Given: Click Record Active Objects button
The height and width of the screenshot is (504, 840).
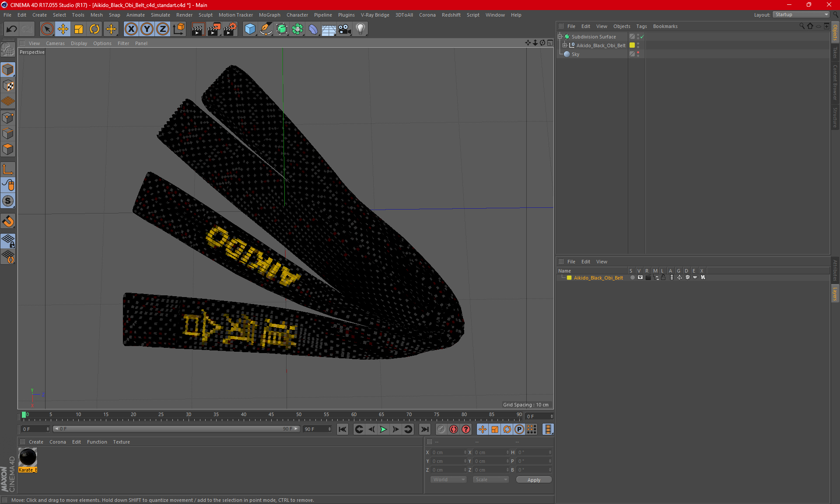Looking at the screenshot, I should (441, 429).
